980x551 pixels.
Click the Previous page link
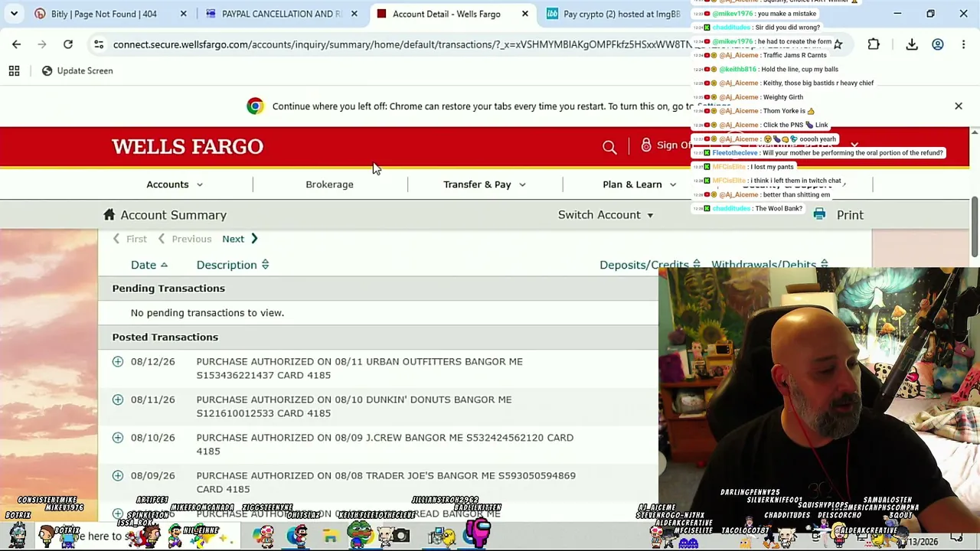185,239
